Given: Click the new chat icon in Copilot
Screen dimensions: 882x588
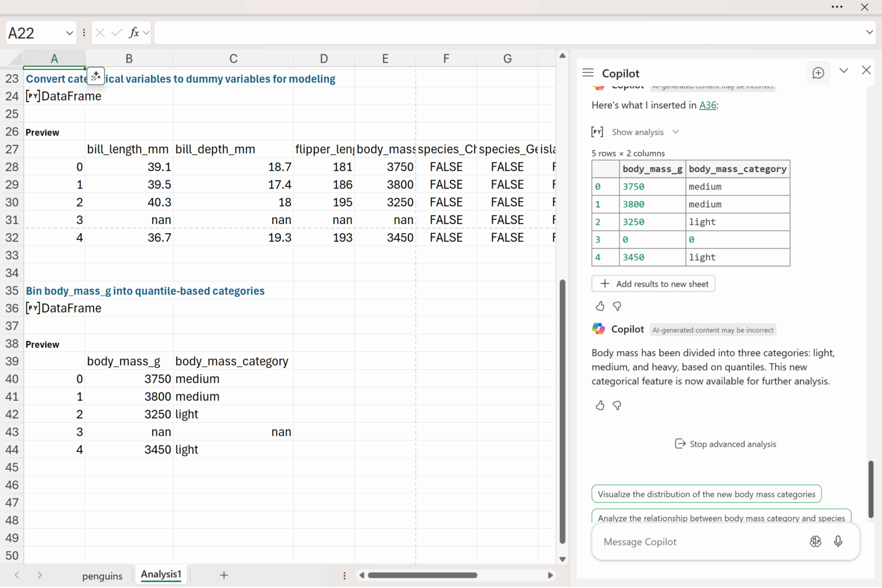Looking at the screenshot, I should click(x=818, y=73).
